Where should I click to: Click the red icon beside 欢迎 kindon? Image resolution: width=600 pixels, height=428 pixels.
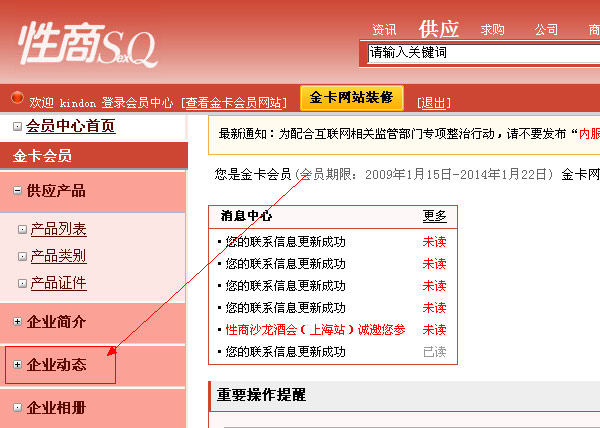[17, 100]
